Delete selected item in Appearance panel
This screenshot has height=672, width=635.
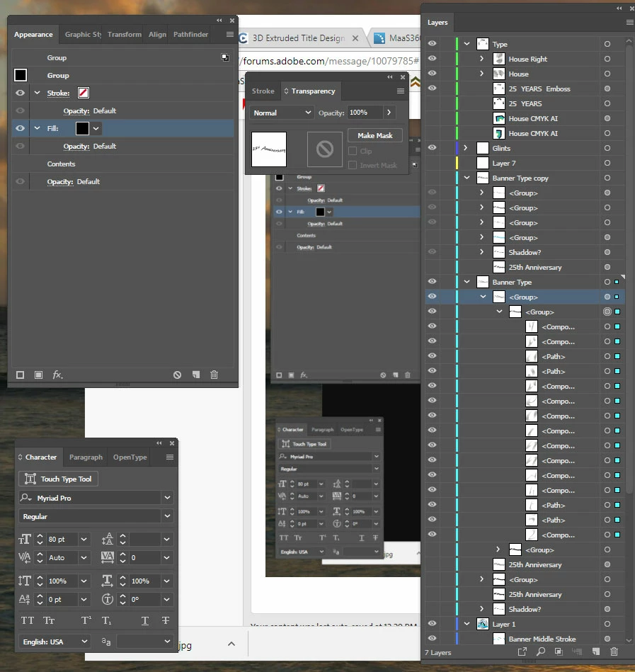214,375
